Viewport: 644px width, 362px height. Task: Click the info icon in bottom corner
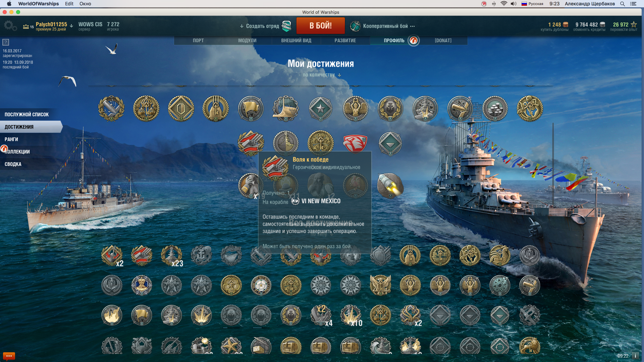point(635,356)
